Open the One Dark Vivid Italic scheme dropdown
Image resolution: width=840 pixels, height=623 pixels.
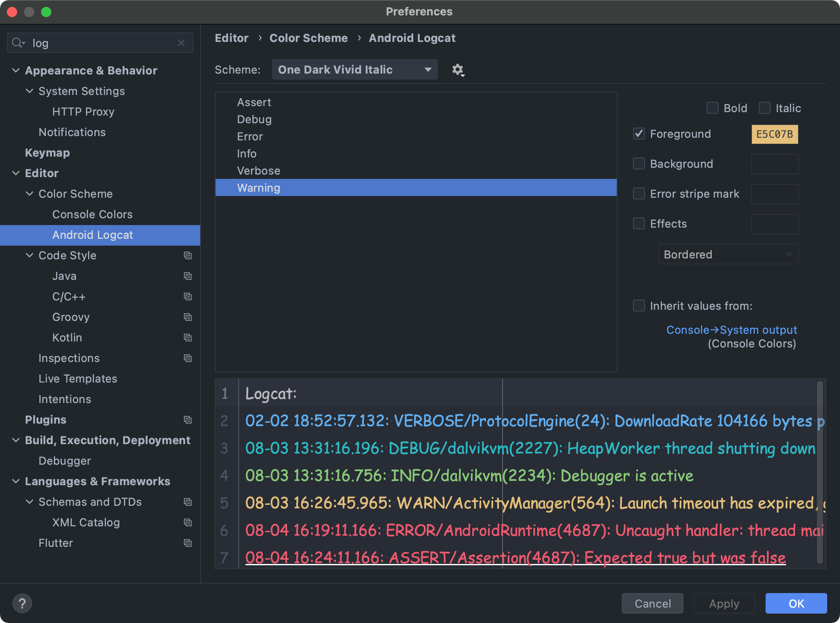(x=355, y=69)
